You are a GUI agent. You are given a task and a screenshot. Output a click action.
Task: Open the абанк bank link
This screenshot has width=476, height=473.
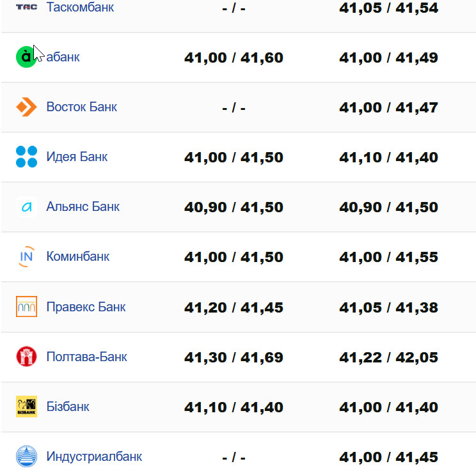(63, 57)
